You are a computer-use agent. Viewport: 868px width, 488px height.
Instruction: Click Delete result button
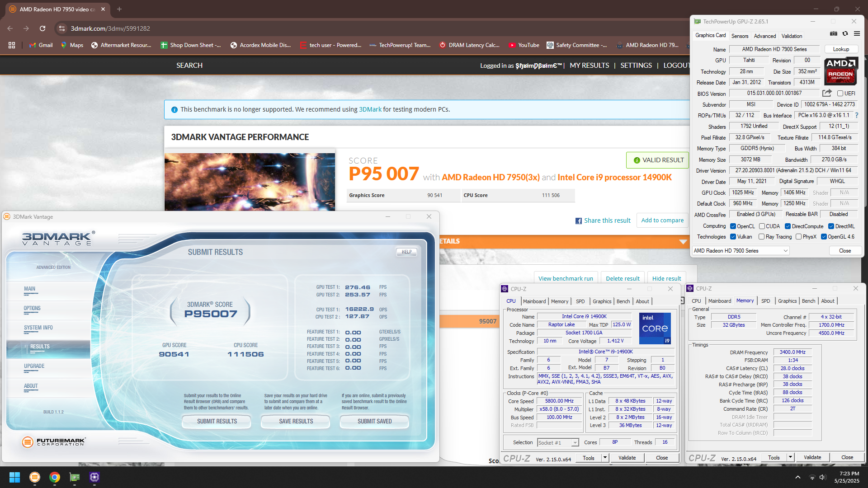623,278
